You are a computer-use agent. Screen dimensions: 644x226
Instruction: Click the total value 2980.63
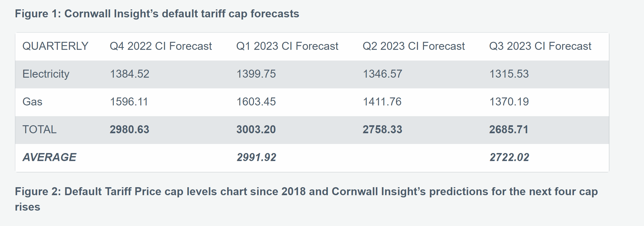(129, 130)
